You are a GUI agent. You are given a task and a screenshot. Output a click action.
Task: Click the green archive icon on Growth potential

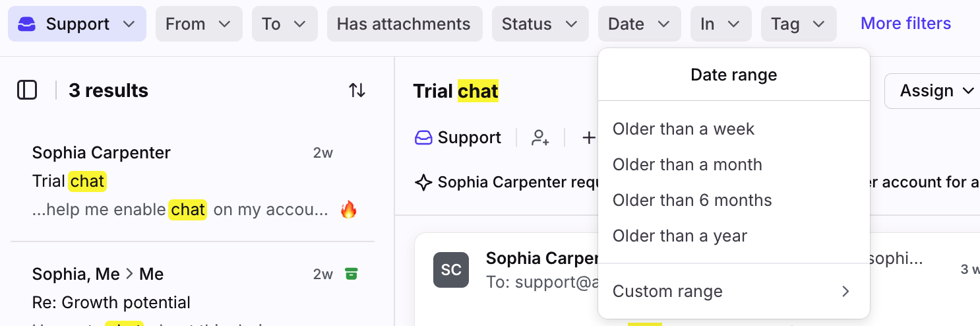coord(352,273)
